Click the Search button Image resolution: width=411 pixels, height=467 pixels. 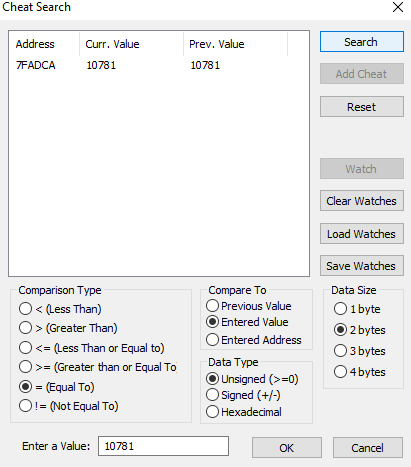tap(362, 42)
